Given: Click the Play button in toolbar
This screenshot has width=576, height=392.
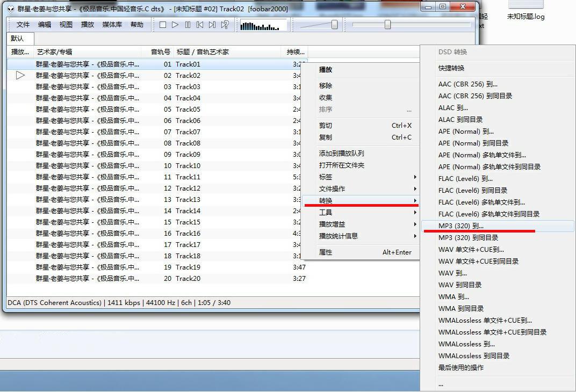Looking at the screenshot, I should point(175,25).
